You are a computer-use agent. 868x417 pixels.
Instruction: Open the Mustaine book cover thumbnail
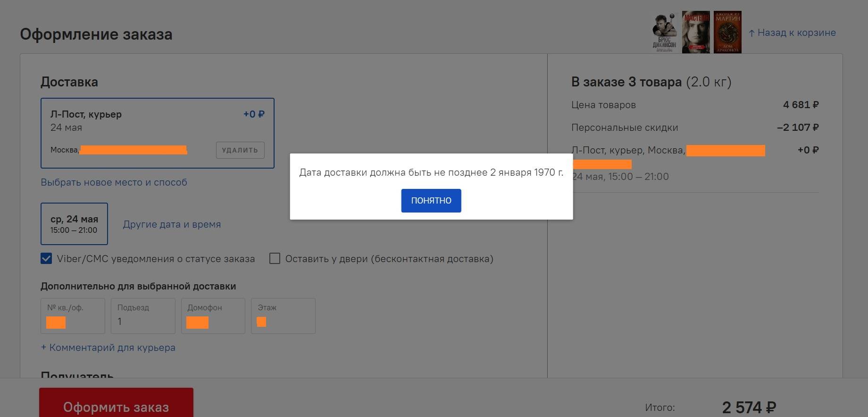[x=696, y=32]
